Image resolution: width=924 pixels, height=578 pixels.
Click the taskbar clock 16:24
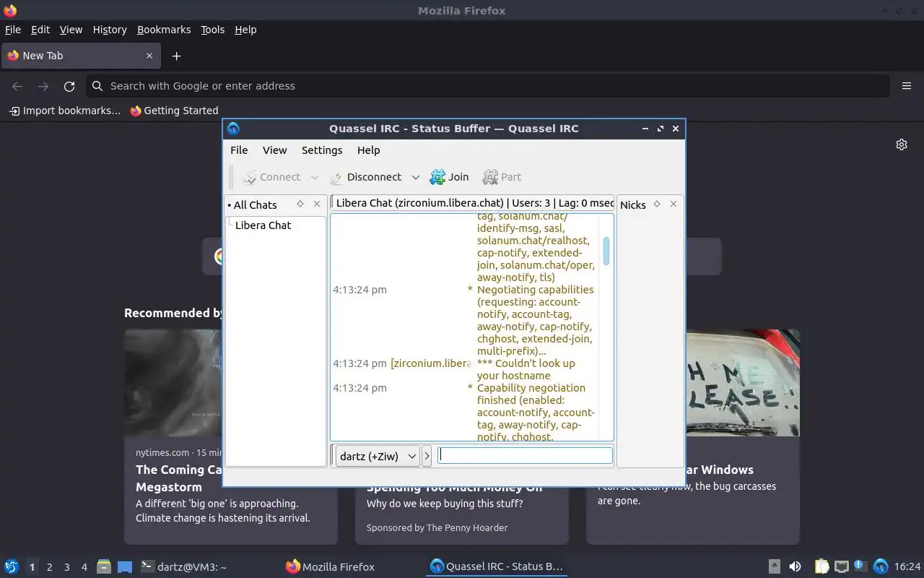click(907, 567)
